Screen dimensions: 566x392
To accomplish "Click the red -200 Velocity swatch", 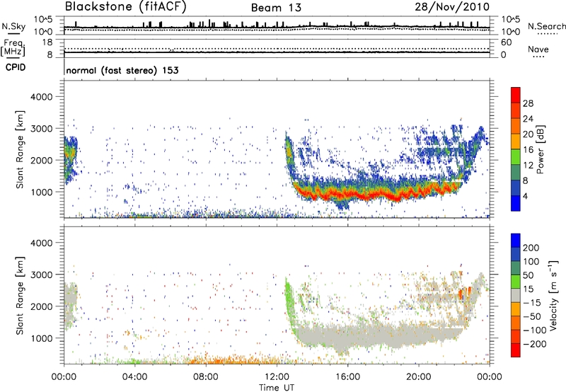I will 516,350.
